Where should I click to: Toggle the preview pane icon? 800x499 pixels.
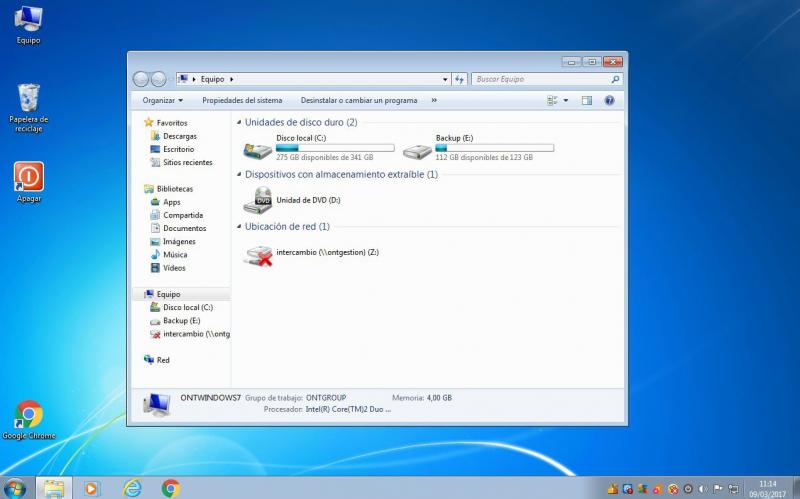[587, 100]
